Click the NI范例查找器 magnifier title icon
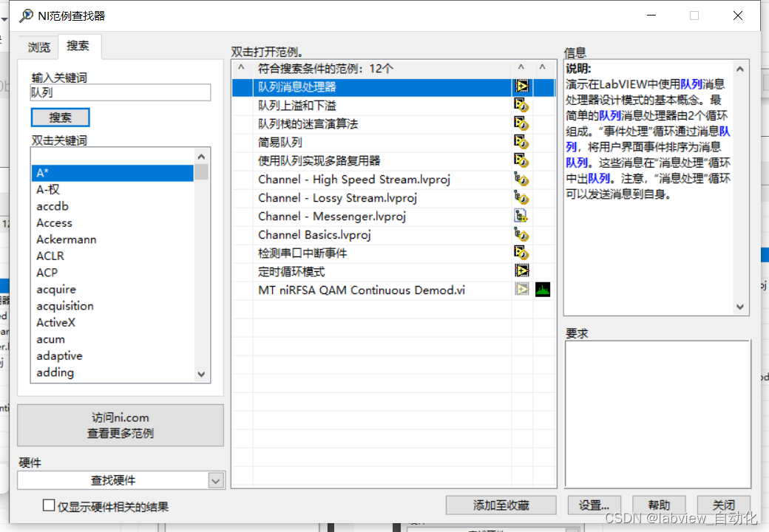Image resolution: width=769 pixels, height=532 pixels. tap(26, 16)
